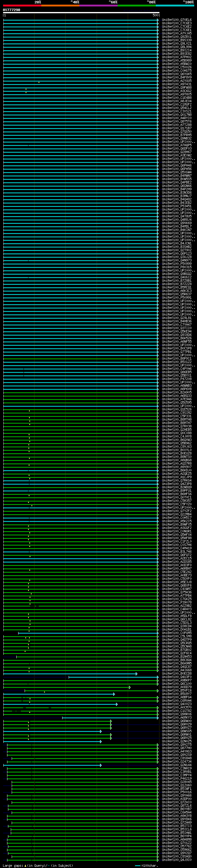The width and height of the screenshot is (197, 868).
Task: Select hit label UniRef100_A1D7R8
Action: coord(177,464)
